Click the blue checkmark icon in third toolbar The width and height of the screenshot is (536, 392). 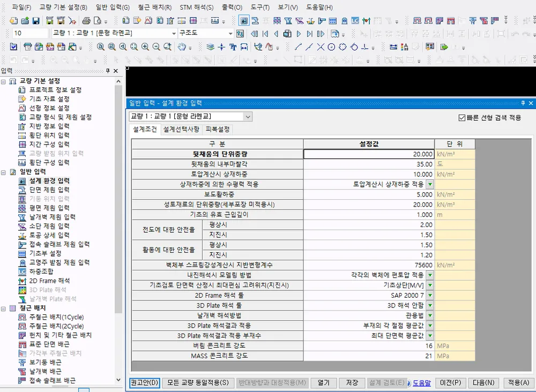pos(14,47)
